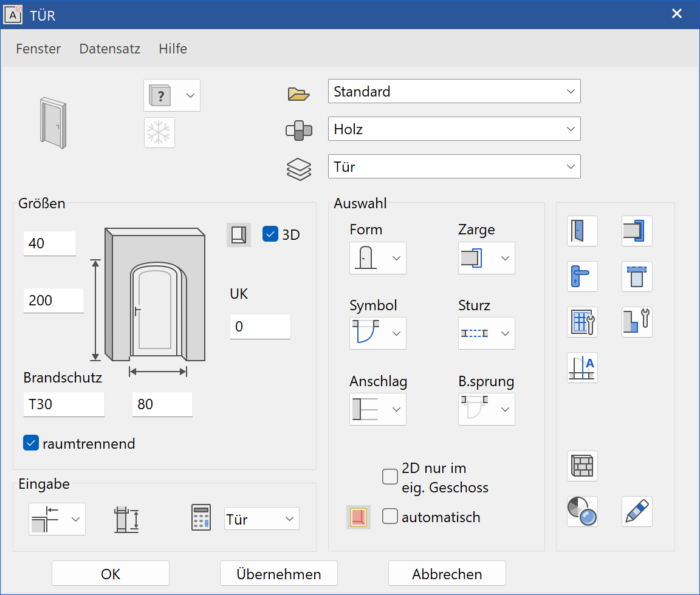The height and width of the screenshot is (595, 700).
Task: Click the door handle icon
Action: pyautogui.click(x=582, y=276)
